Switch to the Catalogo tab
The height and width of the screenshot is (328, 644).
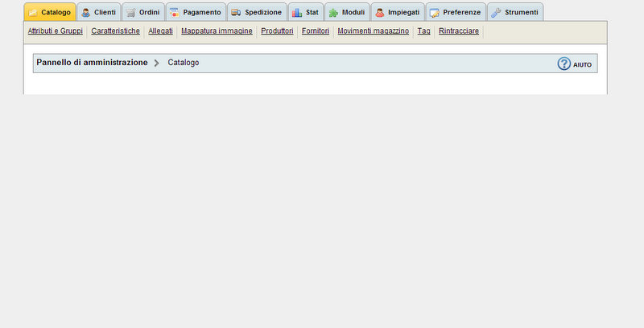tap(50, 12)
